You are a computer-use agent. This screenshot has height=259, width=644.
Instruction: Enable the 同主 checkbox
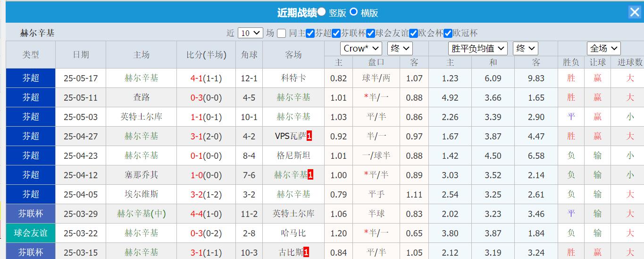281,33
